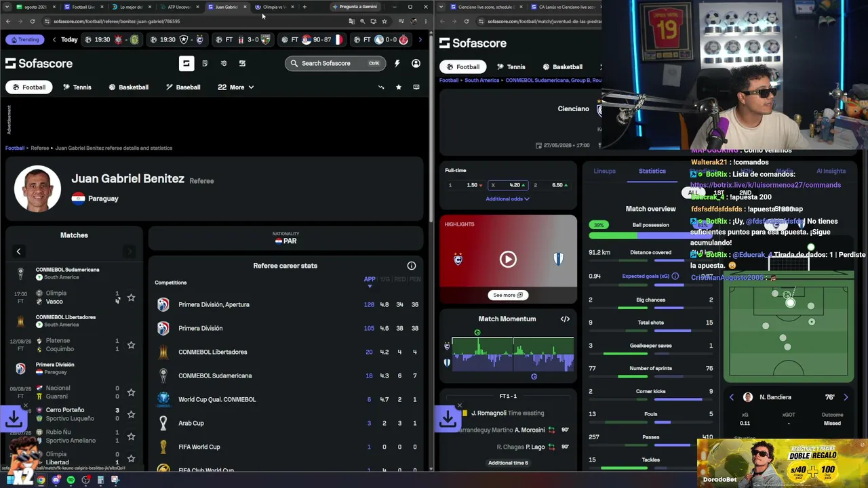Select the Tennis tab in the left window
The height and width of the screenshot is (488, 868).
coord(77,87)
